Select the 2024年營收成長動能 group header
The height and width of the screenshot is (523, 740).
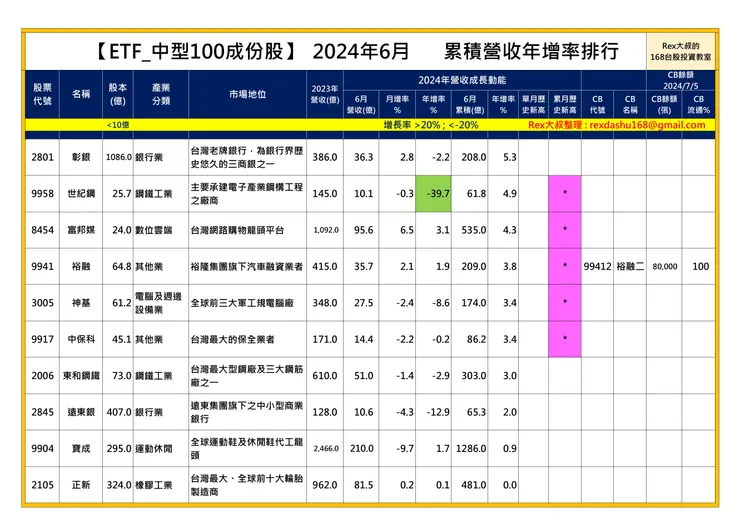point(462,80)
